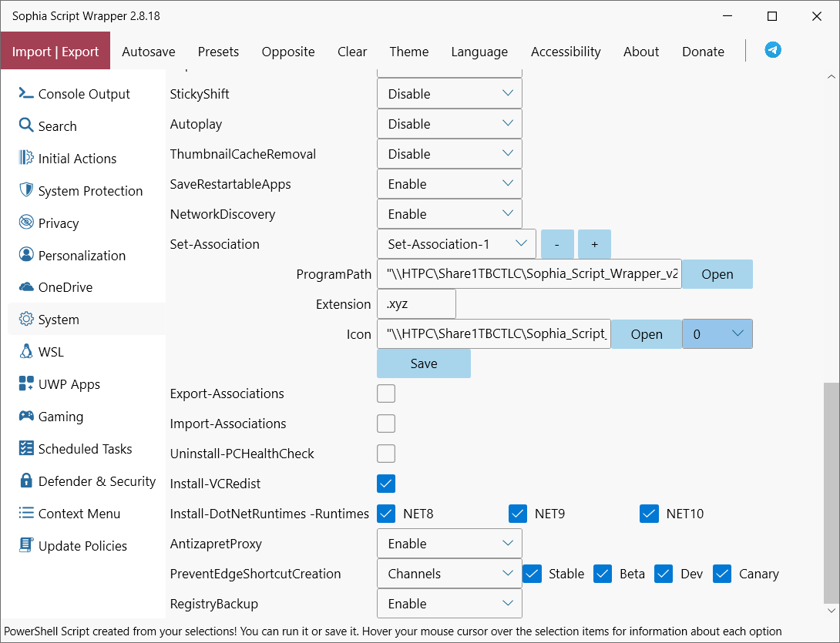The height and width of the screenshot is (643, 840).
Task: Expand the StickyShift dropdown
Action: pyautogui.click(x=449, y=94)
